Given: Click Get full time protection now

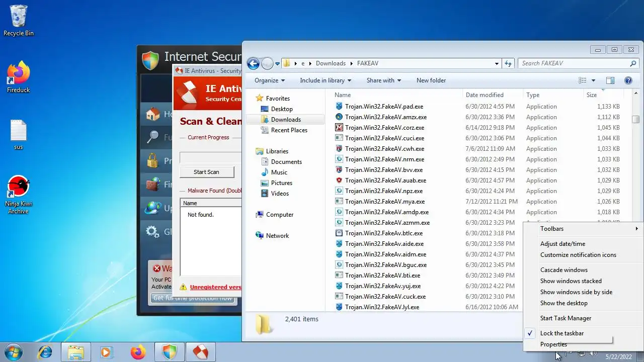Looking at the screenshot, I should point(193,298).
